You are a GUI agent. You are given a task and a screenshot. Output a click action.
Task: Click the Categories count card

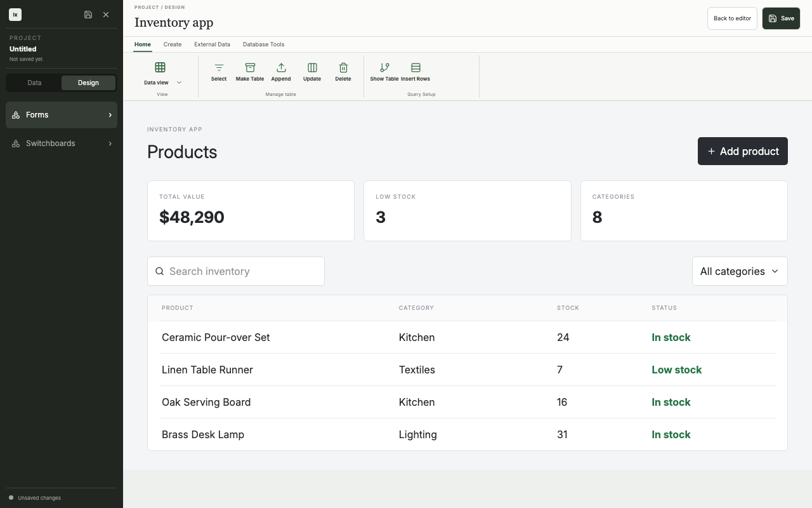tap(684, 211)
